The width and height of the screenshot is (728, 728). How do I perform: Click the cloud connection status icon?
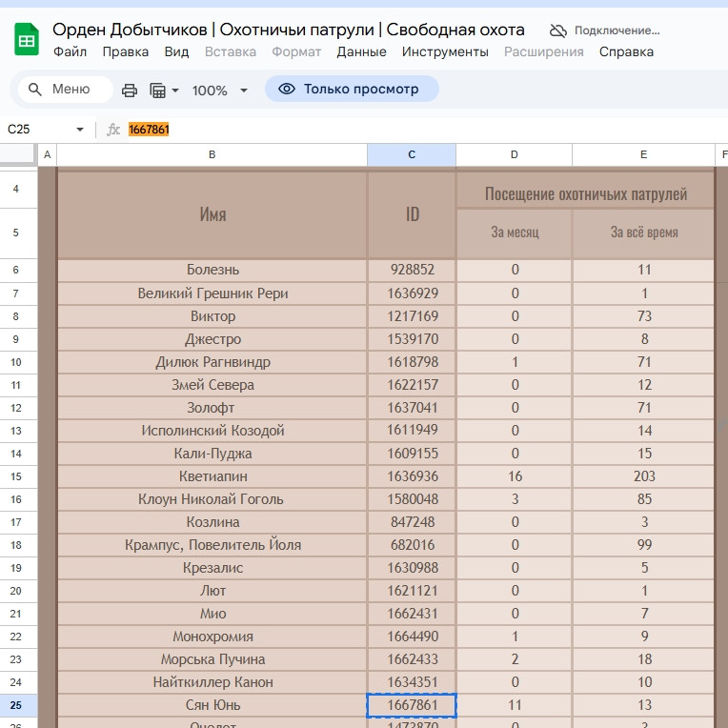[x=558, y=31]
